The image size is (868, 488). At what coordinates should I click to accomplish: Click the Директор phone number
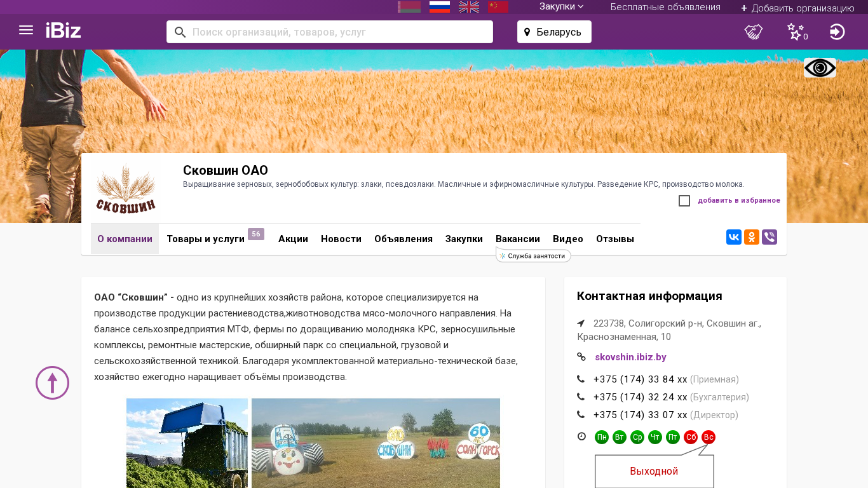tap(641, 415)
